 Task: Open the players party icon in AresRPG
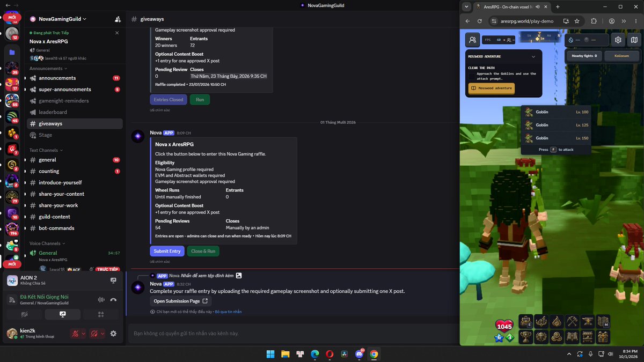coord(472,40)
